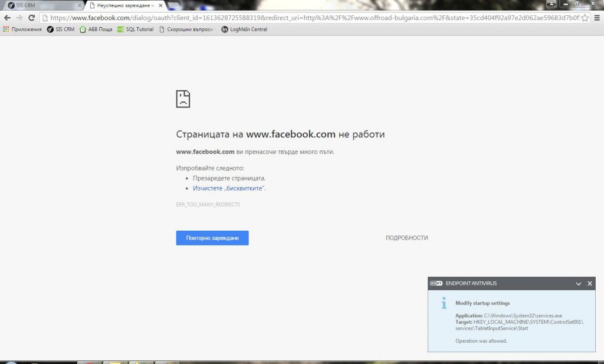
Task: Reload the page with the refresh icon
Action: point(31,18)
